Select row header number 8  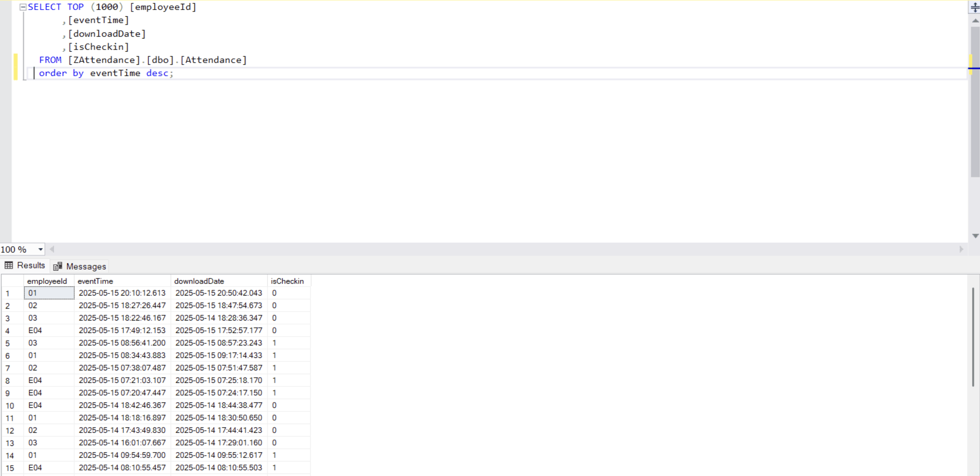tap(8, 381)
